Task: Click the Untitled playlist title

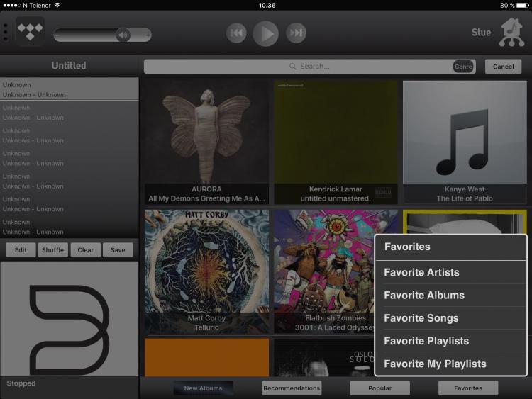Action: click(69, 65)
